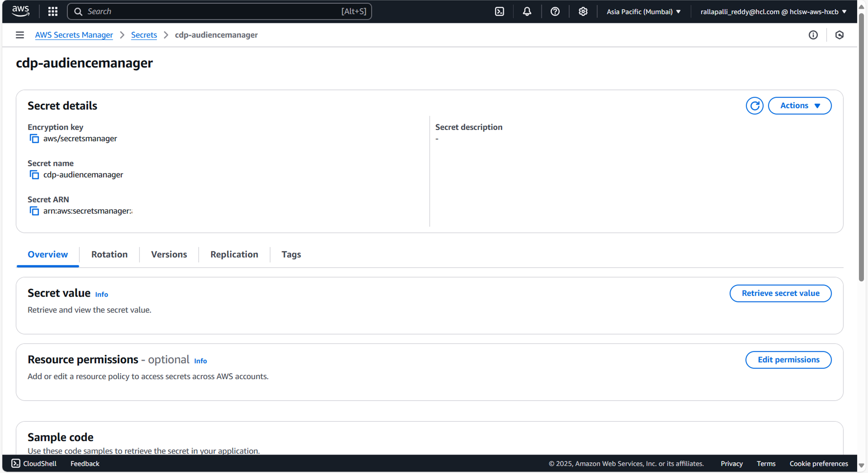Go to Secrets breadcrumb link
The image size is (868, 473).
click(x=144, y=35)
